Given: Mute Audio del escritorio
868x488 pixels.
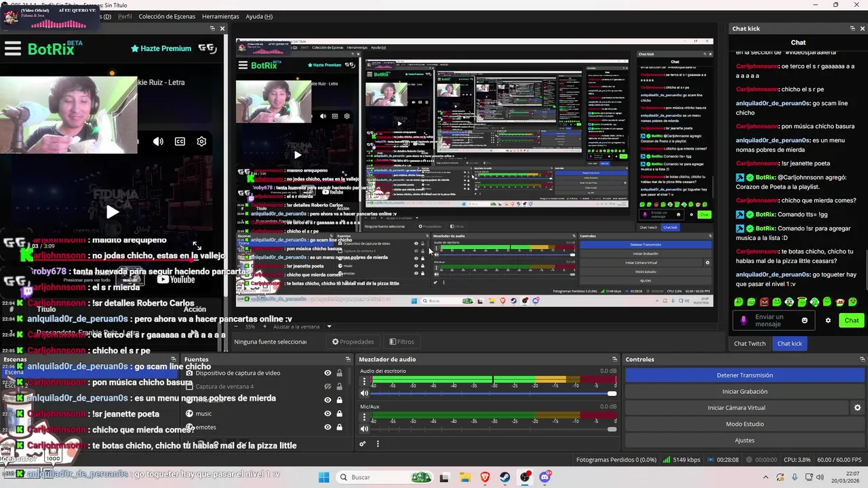Looking at the screenshot, I should tap(364, 393).
